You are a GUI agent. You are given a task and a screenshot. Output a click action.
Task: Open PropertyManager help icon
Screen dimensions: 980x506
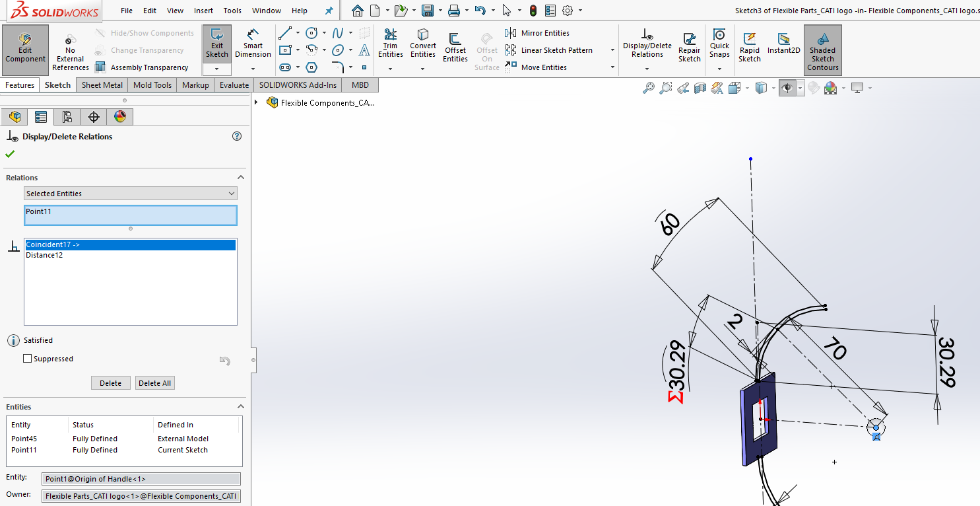coord(237,136)
